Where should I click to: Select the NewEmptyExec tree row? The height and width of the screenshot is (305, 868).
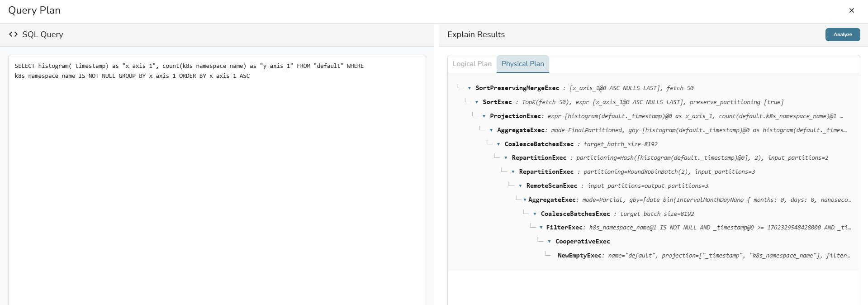[x=579, y=256]
